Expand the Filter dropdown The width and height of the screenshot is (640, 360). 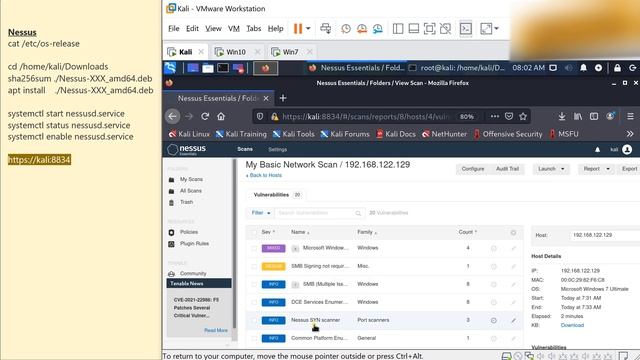point(260,213)
